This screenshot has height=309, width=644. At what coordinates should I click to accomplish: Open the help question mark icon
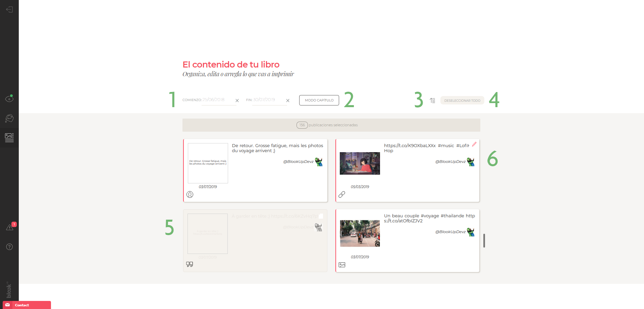(9, 247)
